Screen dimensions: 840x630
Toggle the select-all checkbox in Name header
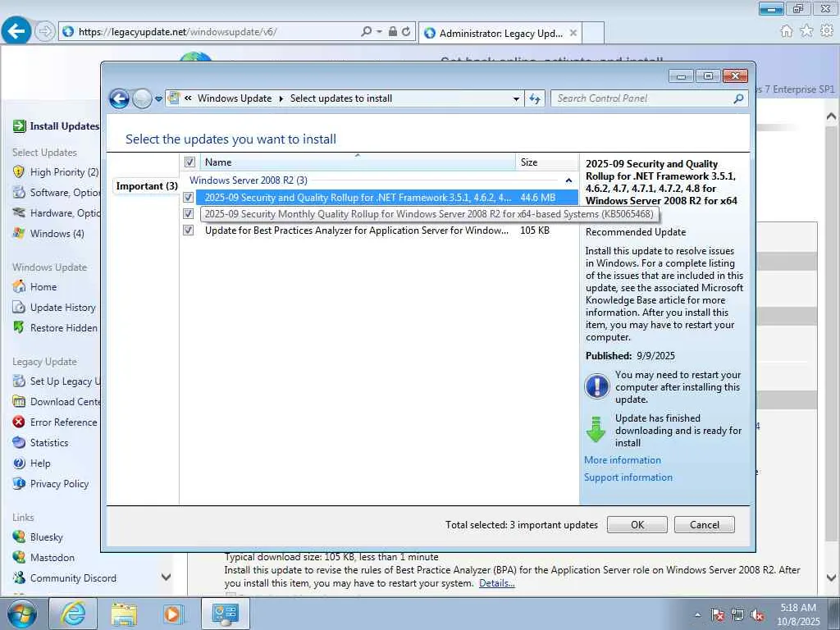(x=189, y=162)
